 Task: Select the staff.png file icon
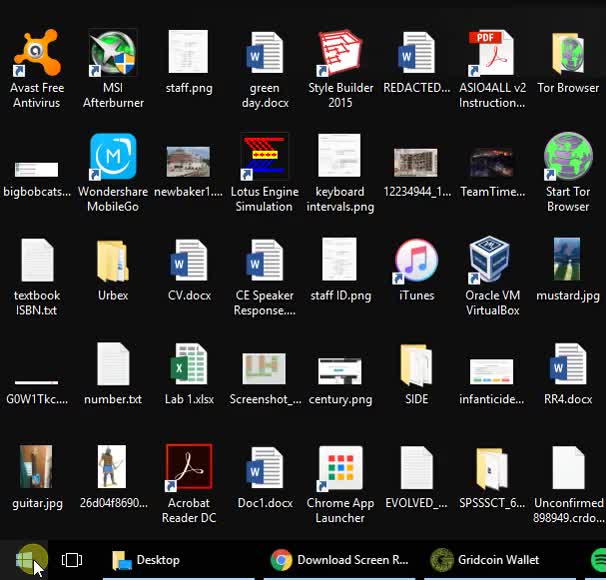click(188, 51)
